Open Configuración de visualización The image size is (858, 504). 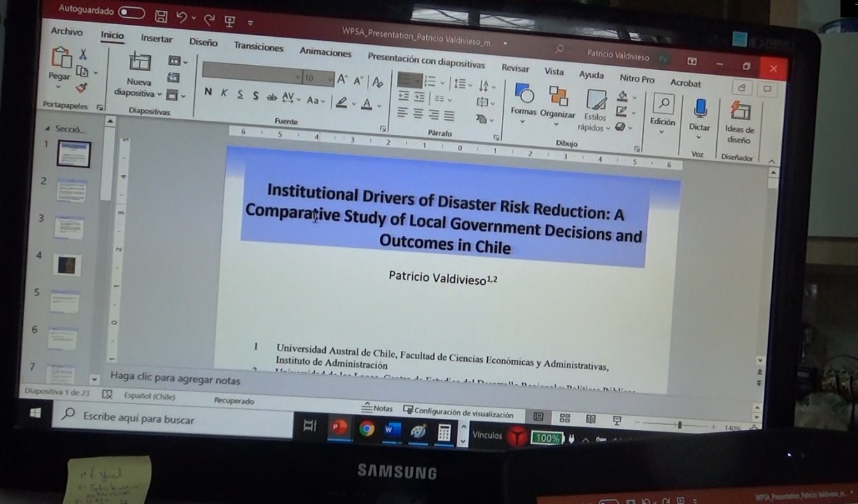[459, 413]
